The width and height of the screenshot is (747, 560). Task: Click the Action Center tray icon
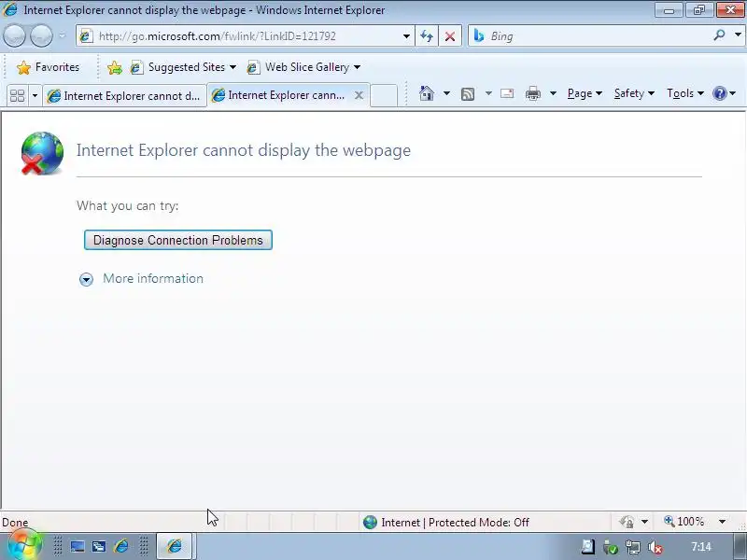588,547
